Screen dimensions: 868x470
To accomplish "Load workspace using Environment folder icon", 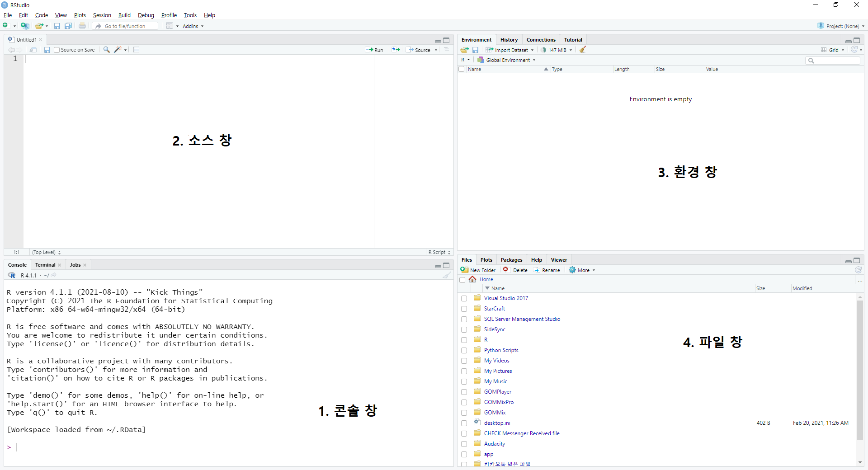I will pyautogui.click(x=464, y=50).
